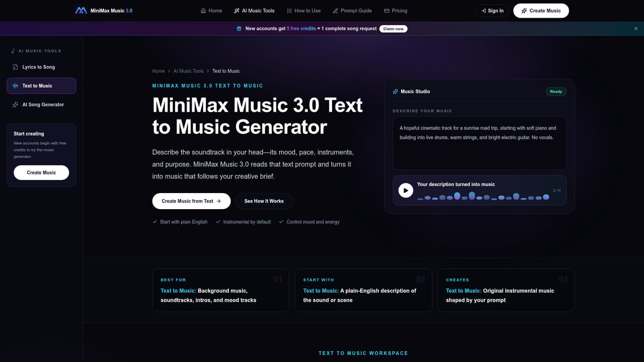
Task: Click the Creates info card
Action: [506, 290]
